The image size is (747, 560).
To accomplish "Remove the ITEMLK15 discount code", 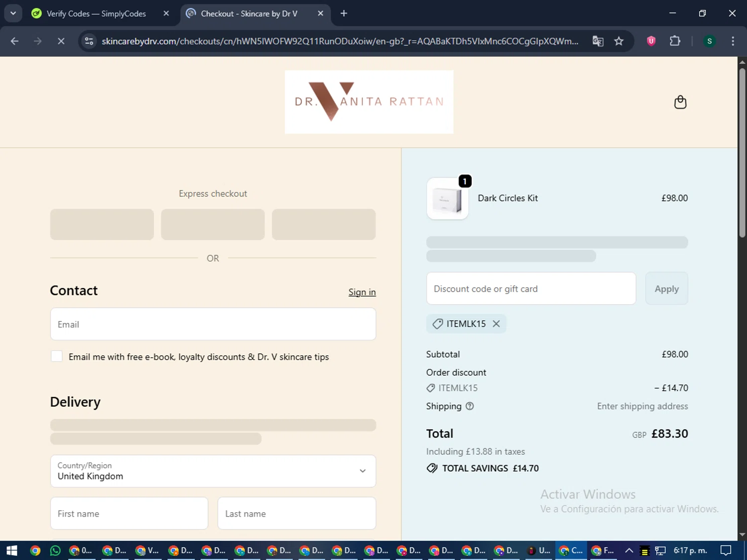I will click(x=497, y=324).
